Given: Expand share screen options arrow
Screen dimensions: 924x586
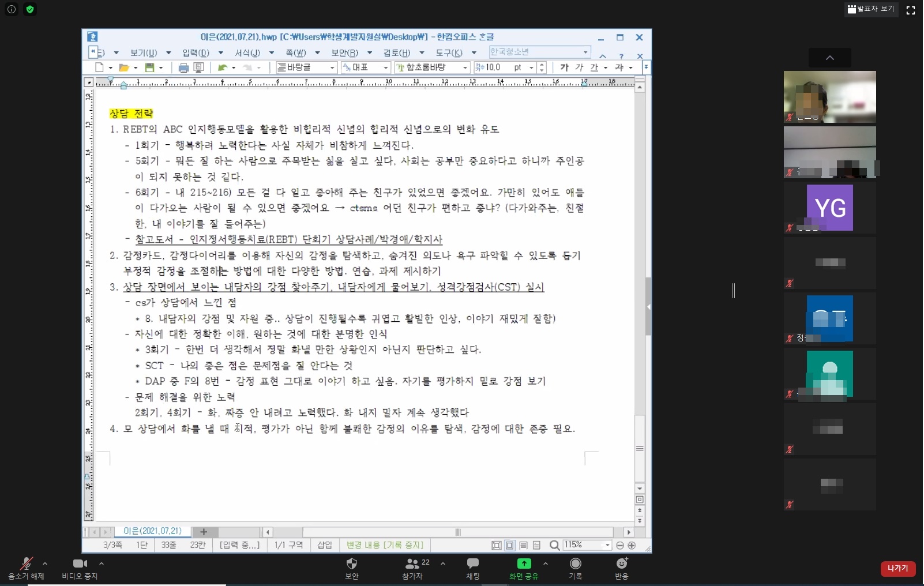Looking at the screenshot, I should pyautogui.click(x=546, y=564).
